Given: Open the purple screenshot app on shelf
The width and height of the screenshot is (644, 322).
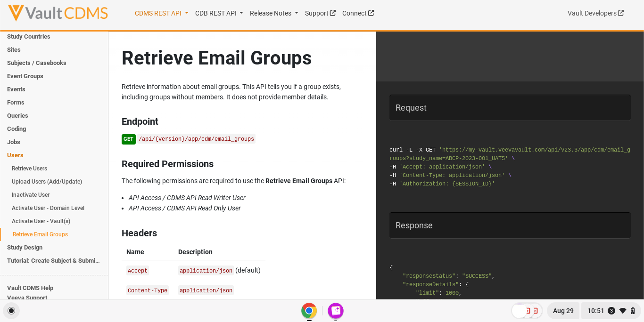Looking at the screenshot, I should pos(336,311).
